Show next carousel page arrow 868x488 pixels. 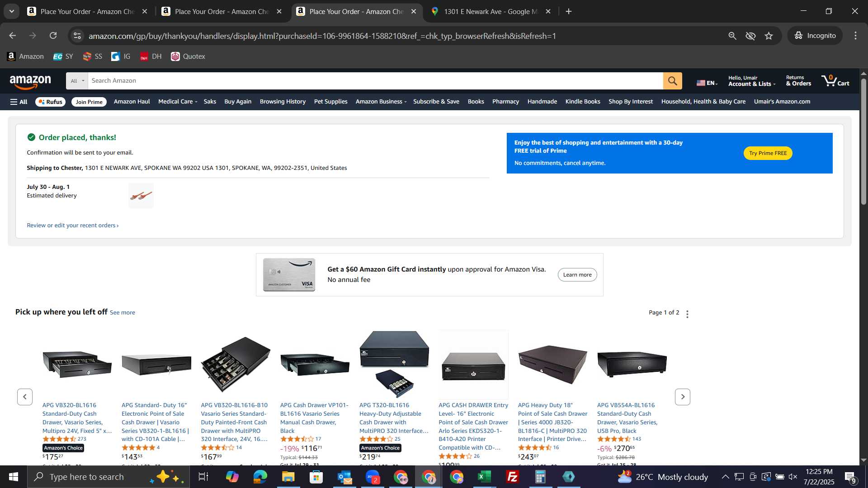point(682,397)
